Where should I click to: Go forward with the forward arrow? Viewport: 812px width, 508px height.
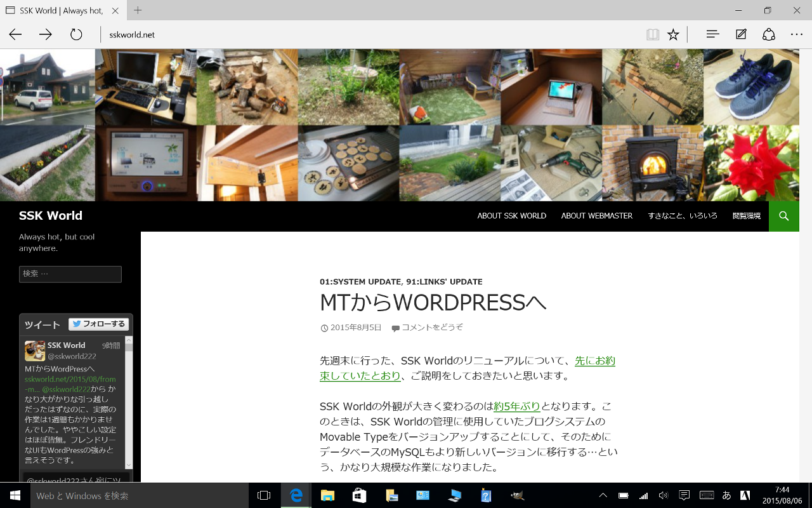point(46,35)
